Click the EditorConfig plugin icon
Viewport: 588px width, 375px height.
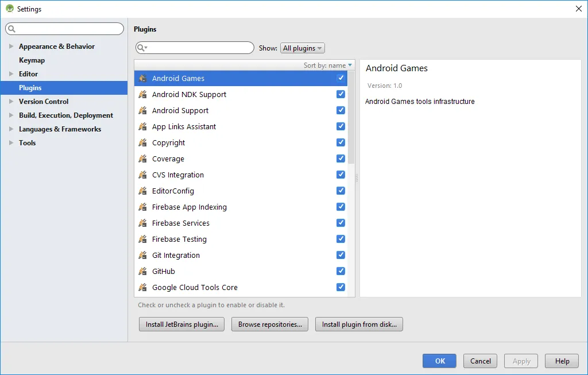pyautogui.click(x=142, y=191)
